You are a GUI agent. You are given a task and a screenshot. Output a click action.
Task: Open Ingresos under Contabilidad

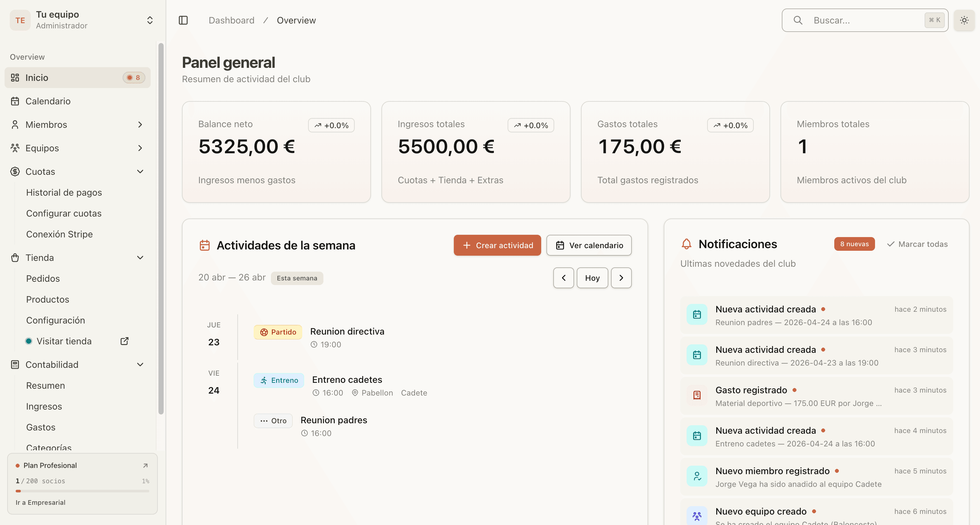tap(44, 406)
